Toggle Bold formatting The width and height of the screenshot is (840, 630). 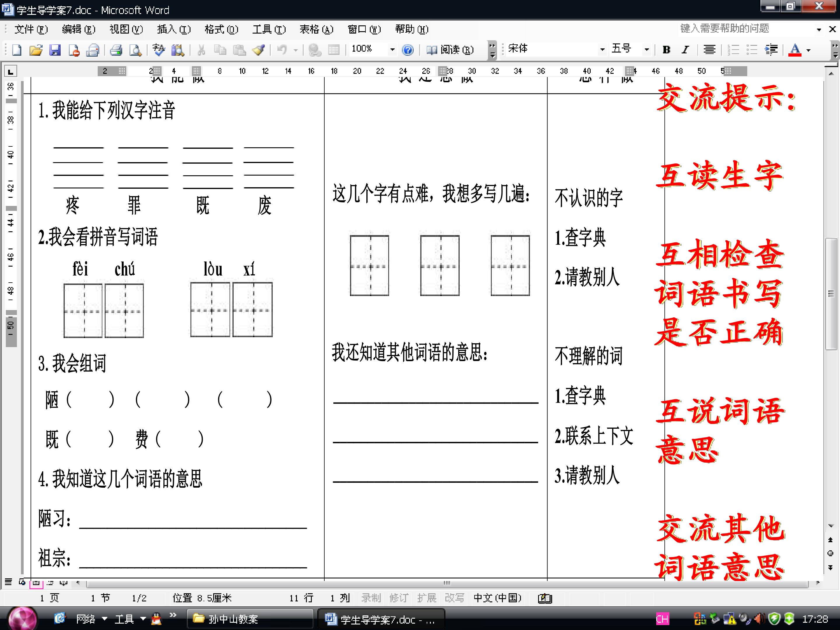[x=666, y=50]
